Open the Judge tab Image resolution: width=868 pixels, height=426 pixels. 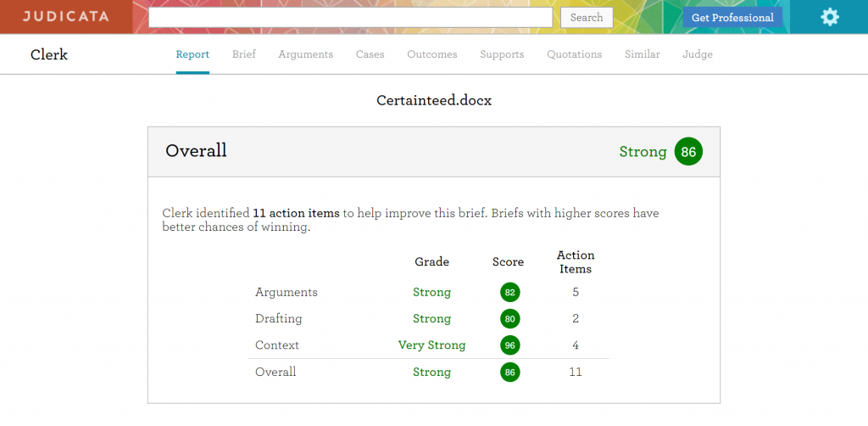[697, 54]
